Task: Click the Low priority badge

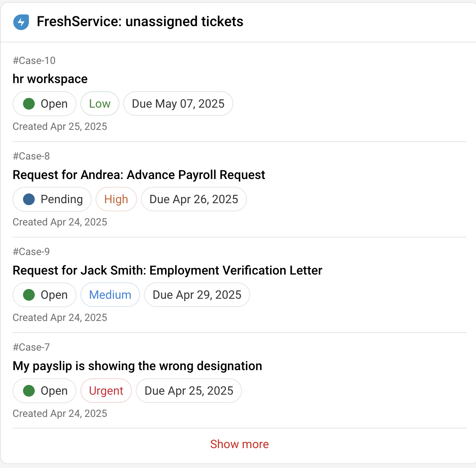Action: (x=99, y=104)
